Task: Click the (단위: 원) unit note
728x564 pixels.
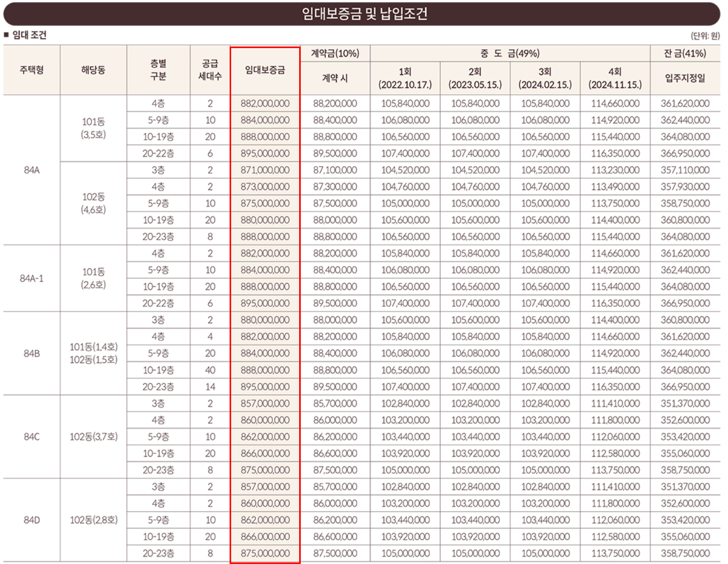Action: coord(705,36)
